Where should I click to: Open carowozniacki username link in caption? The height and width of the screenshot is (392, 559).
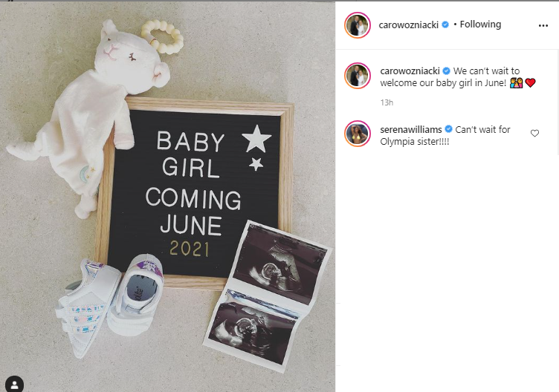[x=410, y=71]
